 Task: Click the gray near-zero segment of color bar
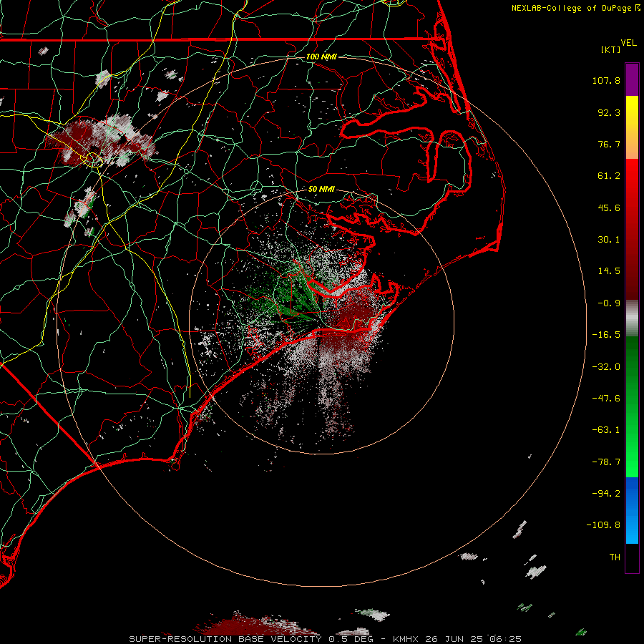point(632,318)
